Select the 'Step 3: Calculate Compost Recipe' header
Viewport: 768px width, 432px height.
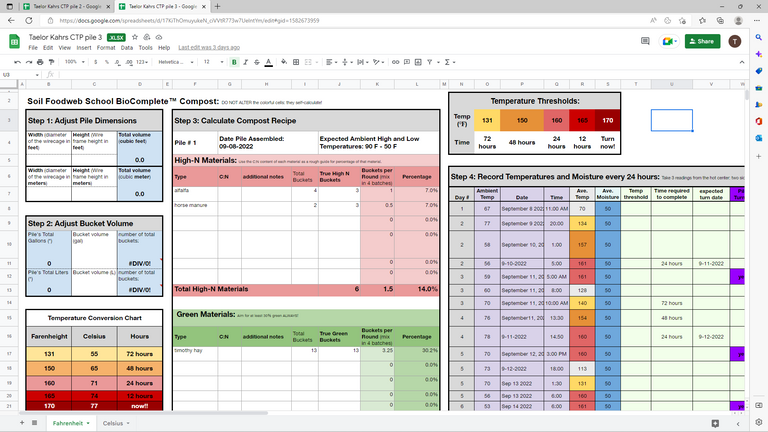[x=307, y=120]
